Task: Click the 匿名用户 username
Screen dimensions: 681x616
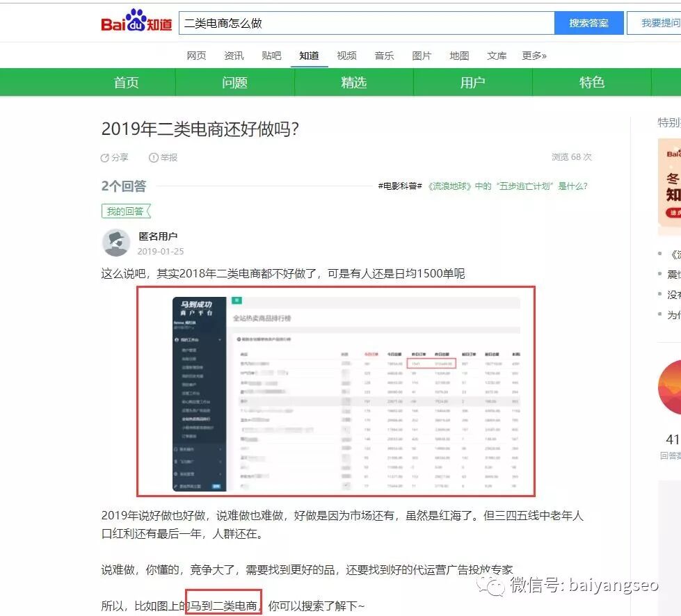Action: [x=158, y=236]
